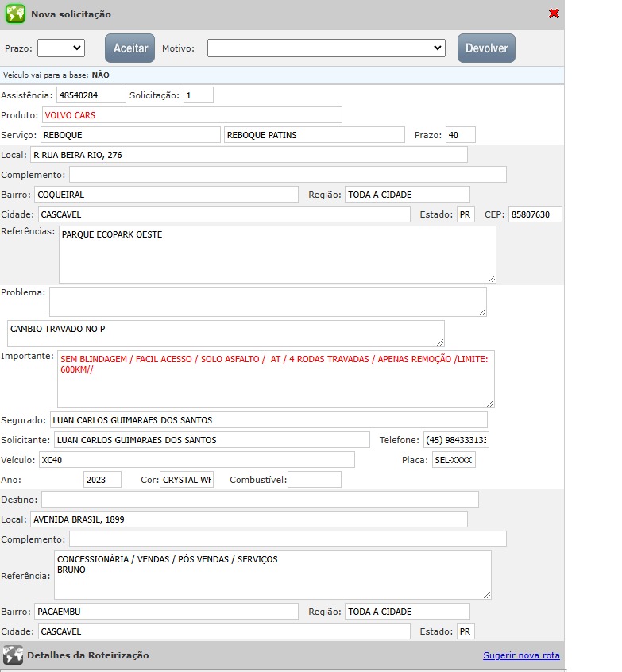Click the empty Destino field
Screen dimensions: 622x672
pos(260,500)
